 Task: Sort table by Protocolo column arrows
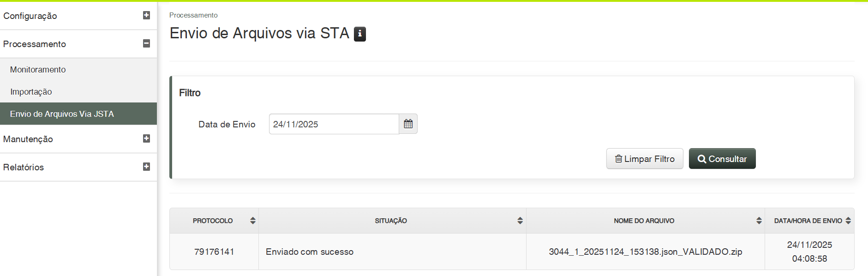[x=252, y=221]
